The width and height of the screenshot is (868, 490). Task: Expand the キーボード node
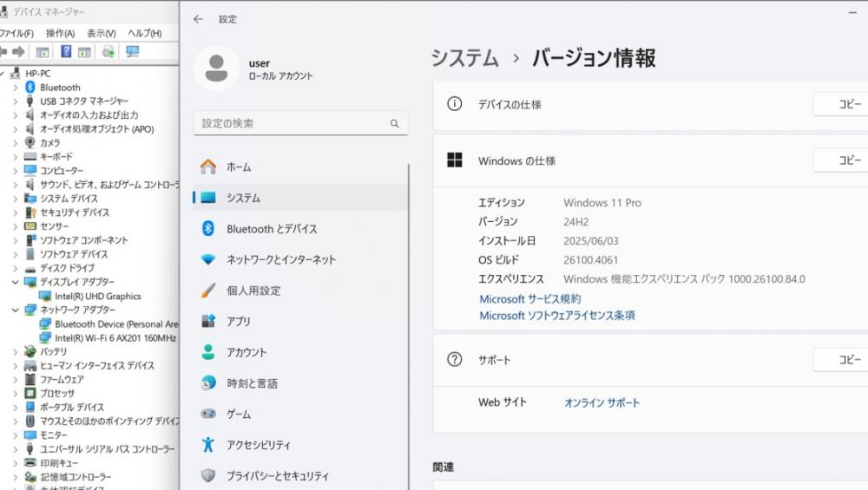tap(16, 157)
